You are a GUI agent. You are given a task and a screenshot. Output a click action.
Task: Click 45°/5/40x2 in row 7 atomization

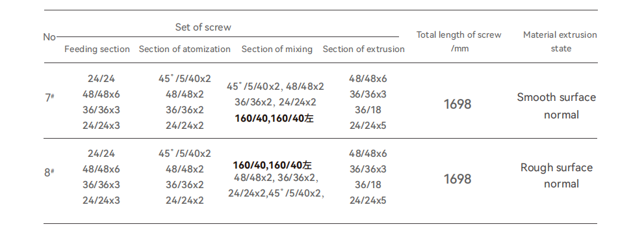(185, 79)
